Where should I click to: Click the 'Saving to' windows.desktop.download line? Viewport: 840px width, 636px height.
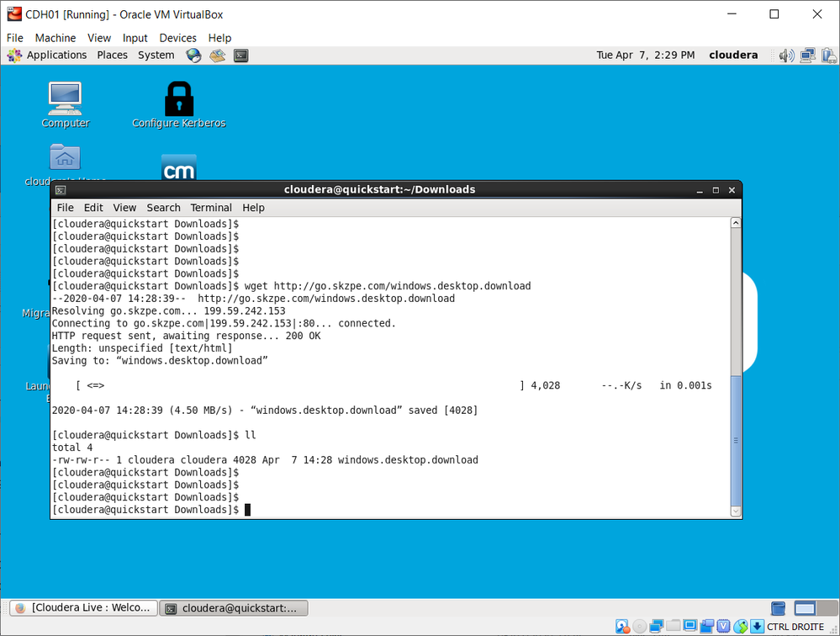click(160, 361)
